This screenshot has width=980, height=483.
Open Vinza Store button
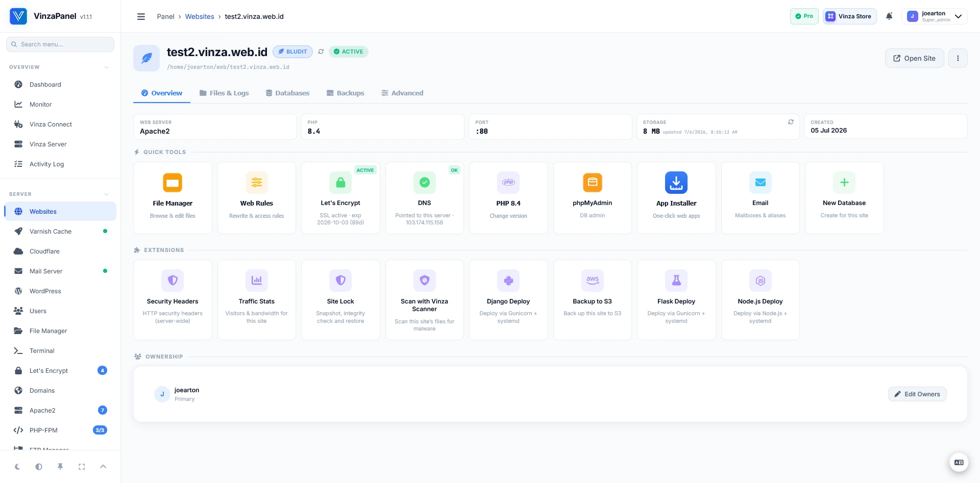(x=849, y=16)
